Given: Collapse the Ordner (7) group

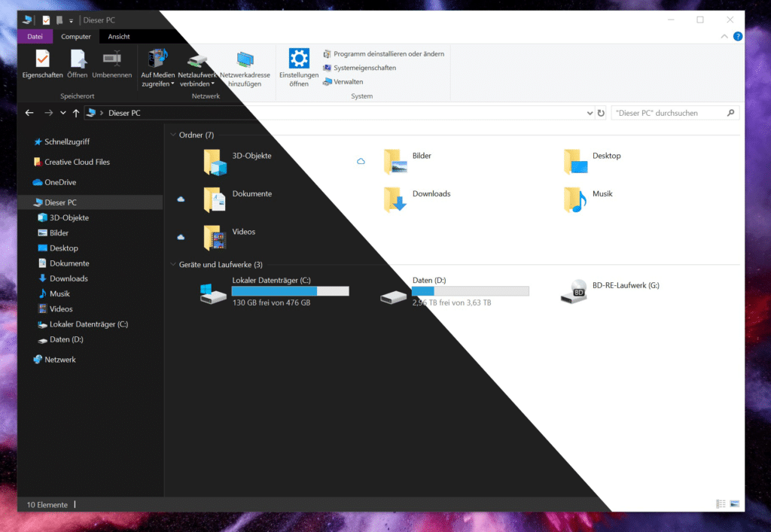Looking at the screenshot, I should (173, 135).
